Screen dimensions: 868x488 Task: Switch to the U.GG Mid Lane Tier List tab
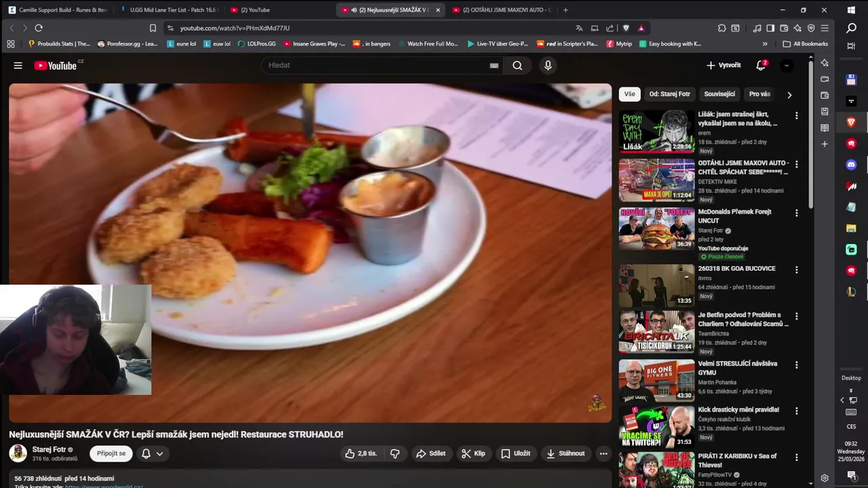coord(169,10)
